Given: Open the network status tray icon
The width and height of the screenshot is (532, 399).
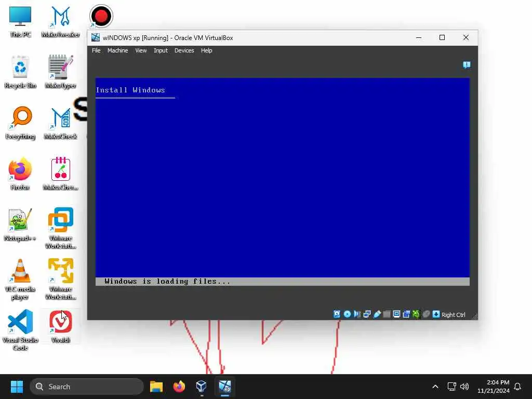Looking at the screenshot, I should [451, 387].
